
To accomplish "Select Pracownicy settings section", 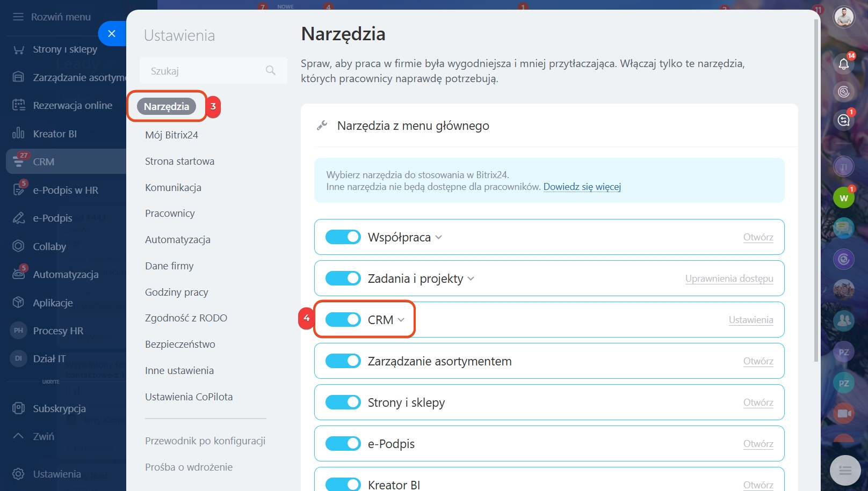I will pyautogui.click(x=170, y=213).
